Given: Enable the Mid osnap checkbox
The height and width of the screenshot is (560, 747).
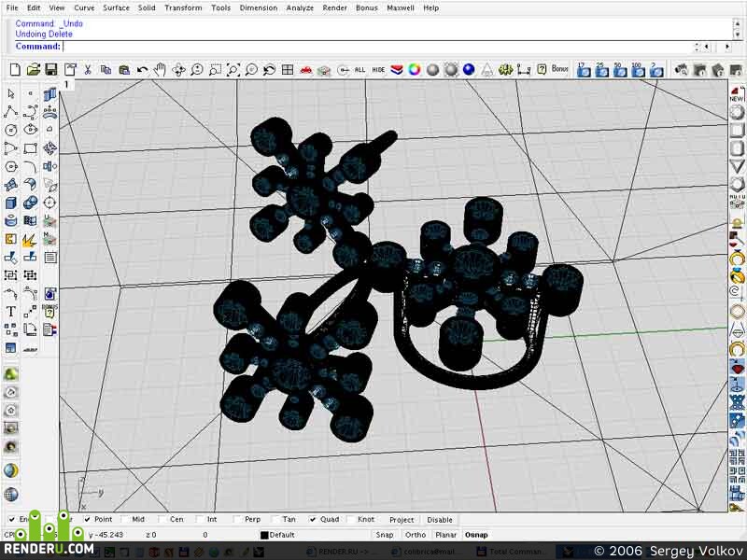Looking at the screenshot, I should pos(125,520).
